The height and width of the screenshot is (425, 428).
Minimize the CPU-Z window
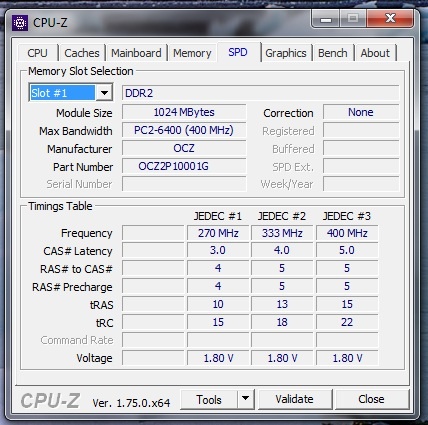tap(326, 19)
